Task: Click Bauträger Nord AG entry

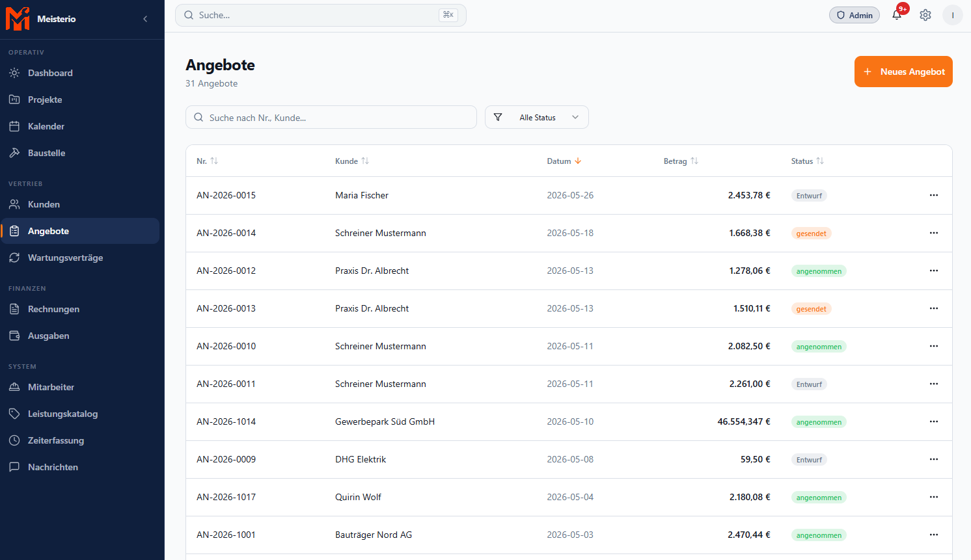Action: click(374, 535)
